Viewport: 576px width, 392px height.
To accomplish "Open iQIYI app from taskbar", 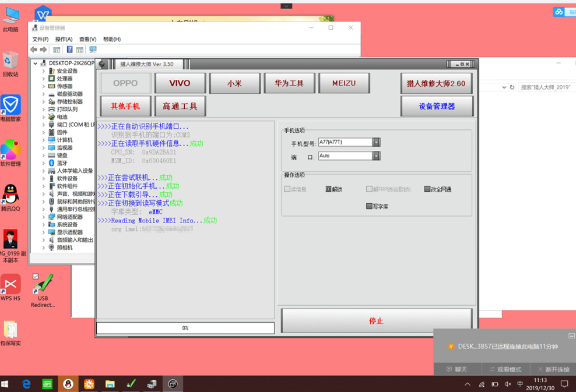I will click(x=47, y=384).
